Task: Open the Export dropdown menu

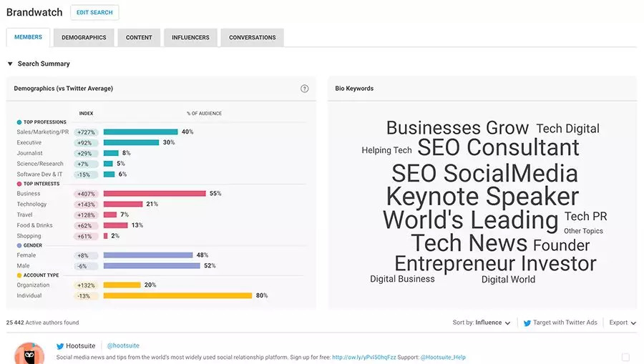Action: 622,323
